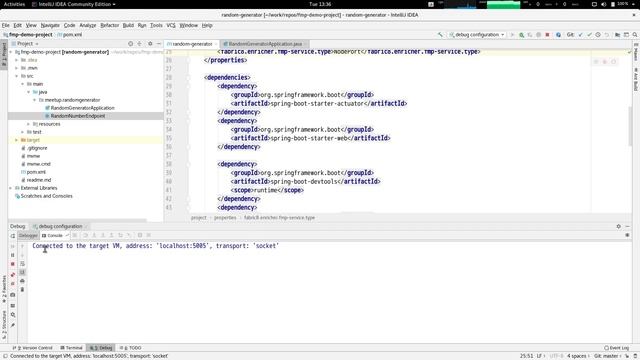The width and height of the screenshot is (640, 360).
Task: Click the Step Over icon in debugger toolbar
Action: [85, 236]
